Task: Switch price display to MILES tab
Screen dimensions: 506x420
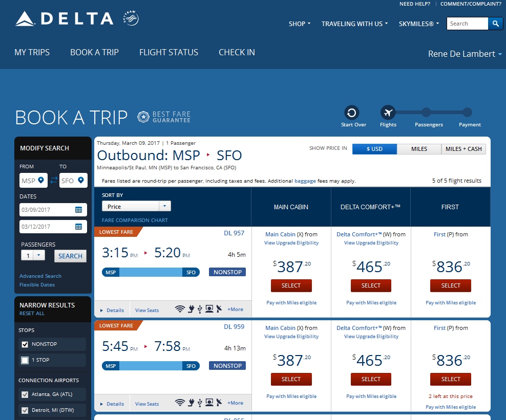Action: (419, 149)
